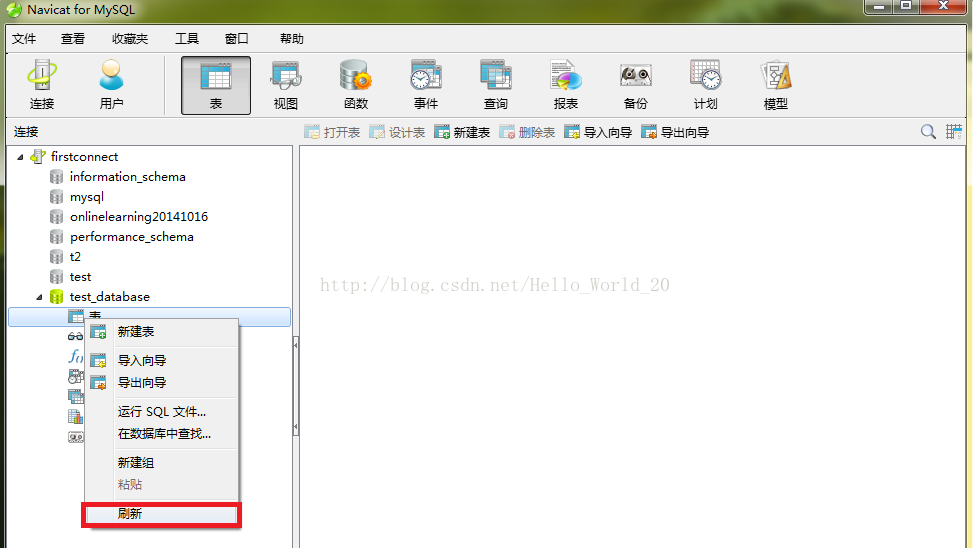
Task: Click the views glasses icon under test_database
Action: click(75, 336)
